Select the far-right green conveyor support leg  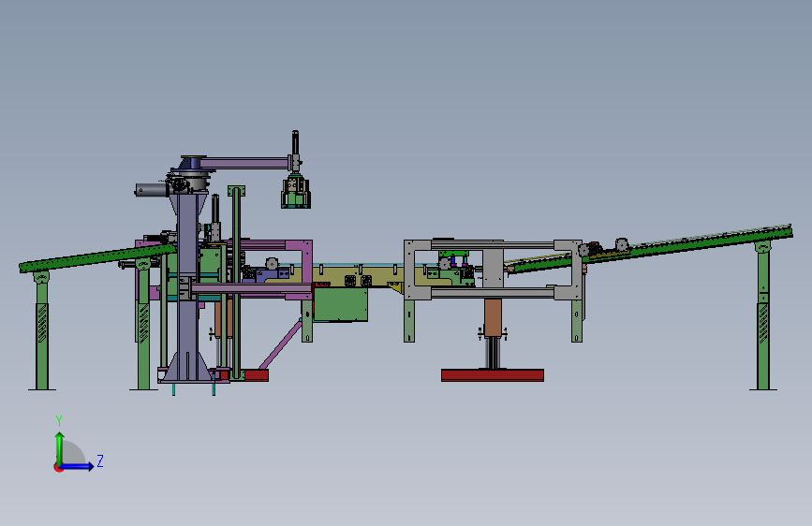[x=762, y=315]
